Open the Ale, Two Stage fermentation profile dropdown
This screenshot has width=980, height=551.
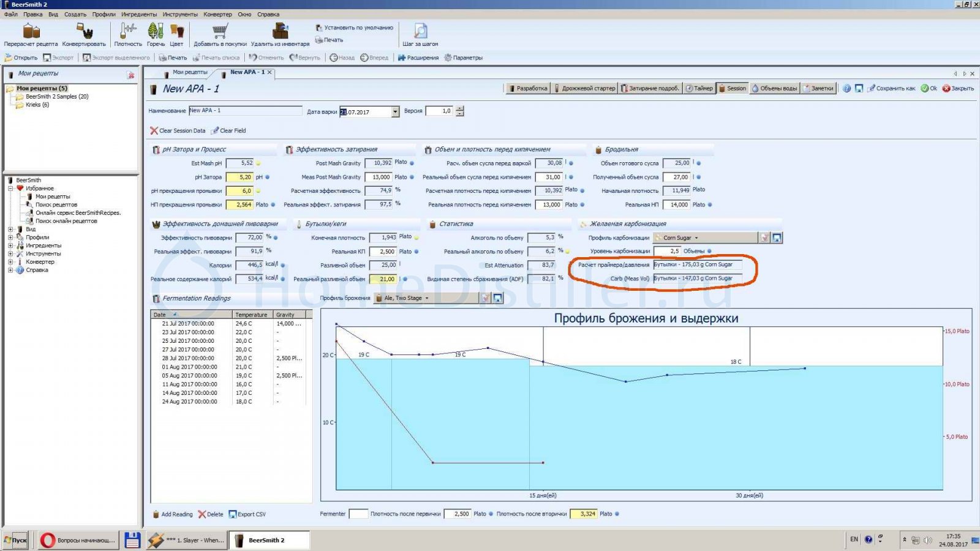[426, 298]
